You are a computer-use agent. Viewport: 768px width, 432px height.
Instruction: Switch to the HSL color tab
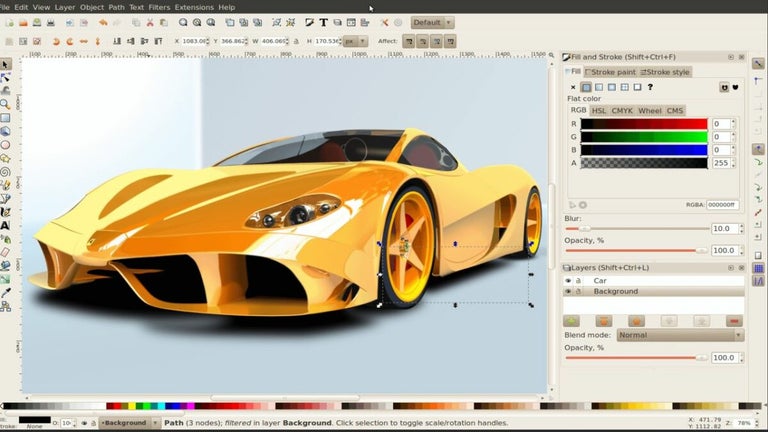599,111
